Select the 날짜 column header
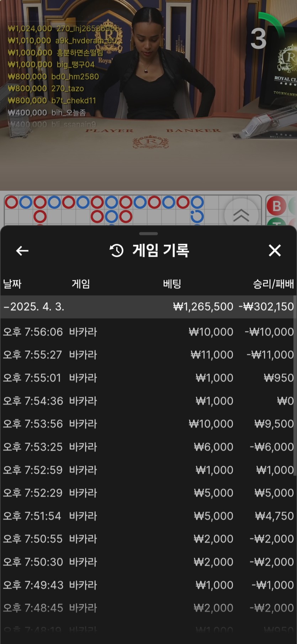 tap(12, 284)
